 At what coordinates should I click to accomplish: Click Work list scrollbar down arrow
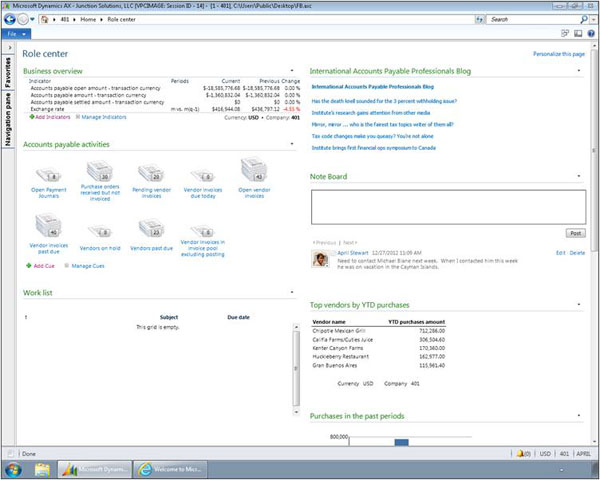pyautogui.click(x=296, y=412)
